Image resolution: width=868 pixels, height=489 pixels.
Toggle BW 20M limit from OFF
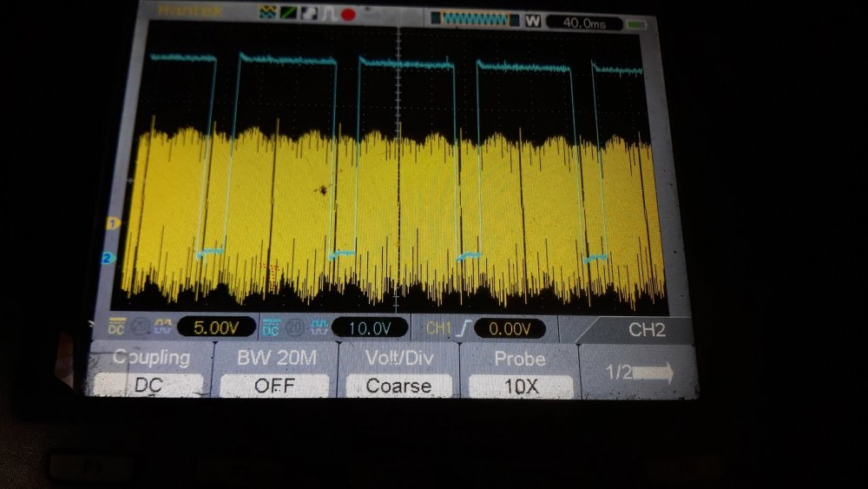click(274, 385)
